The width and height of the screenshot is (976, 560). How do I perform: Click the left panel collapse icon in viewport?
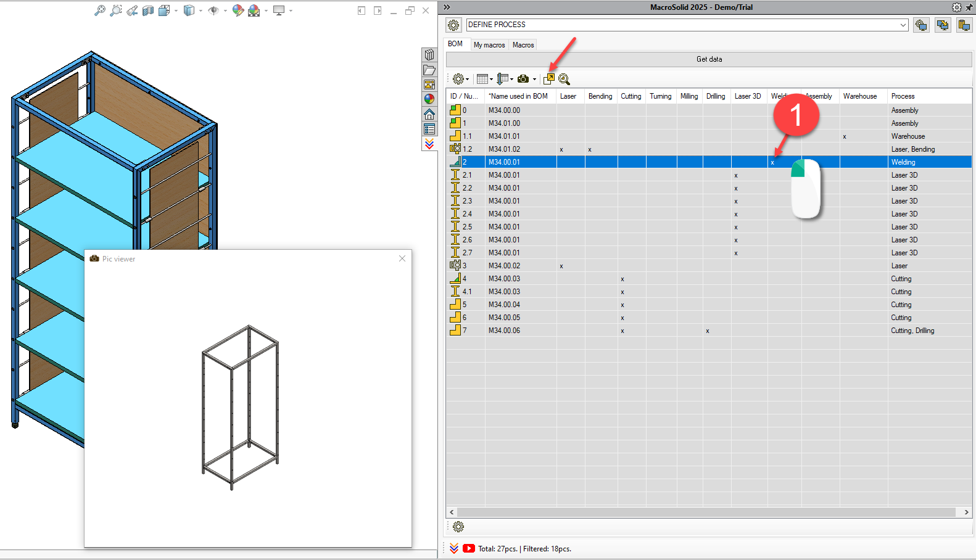362,10
